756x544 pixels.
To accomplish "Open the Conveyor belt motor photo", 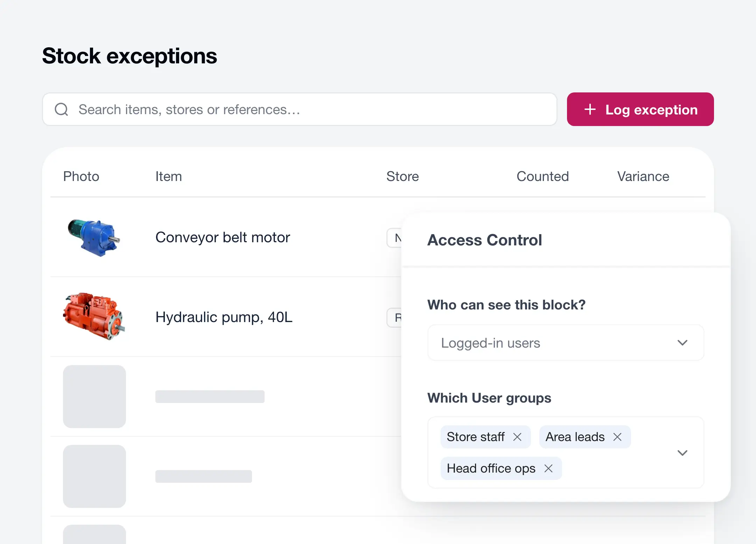I will coord(94,237).
